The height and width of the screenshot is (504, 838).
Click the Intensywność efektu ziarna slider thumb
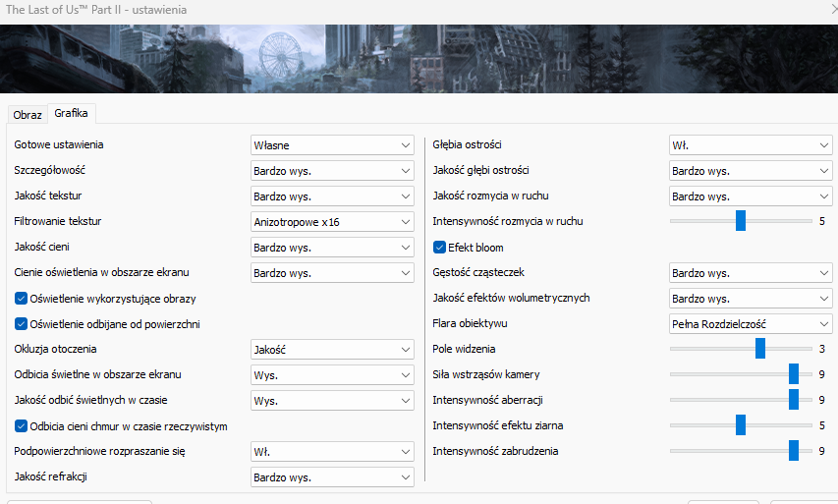click(741, 425)
